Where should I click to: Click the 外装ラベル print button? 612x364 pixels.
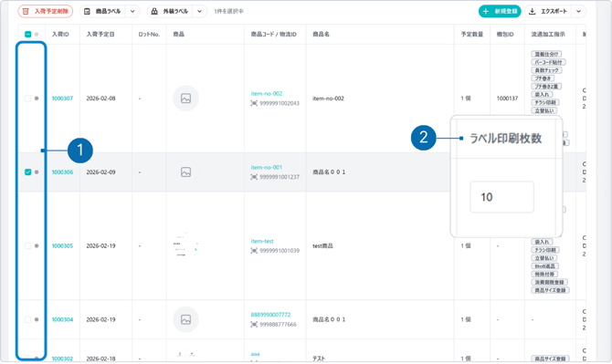(170, 11)
